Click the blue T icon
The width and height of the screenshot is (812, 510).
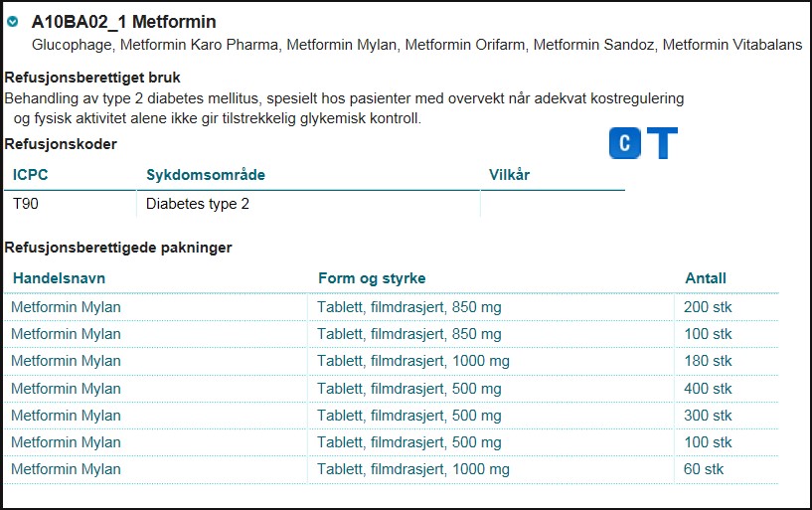[661, 143]
